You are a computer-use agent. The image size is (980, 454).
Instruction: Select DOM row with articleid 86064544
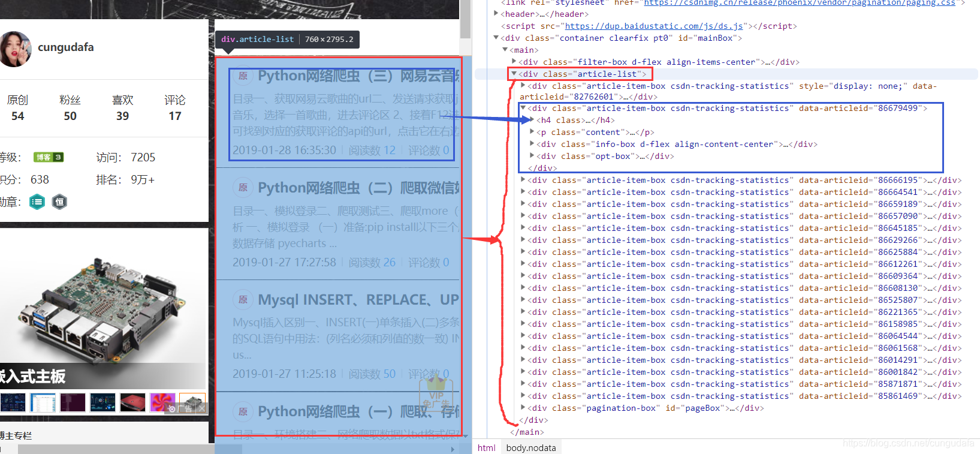tap(744, 336)
